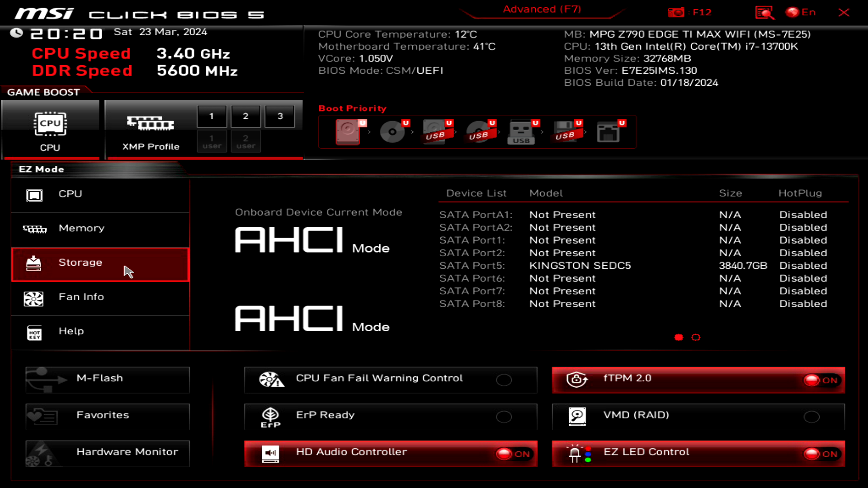Image resolution: width=868 pixels, height=488 pixels.
Task: Select XMP profile 1
Action: (x=212, y=116)
